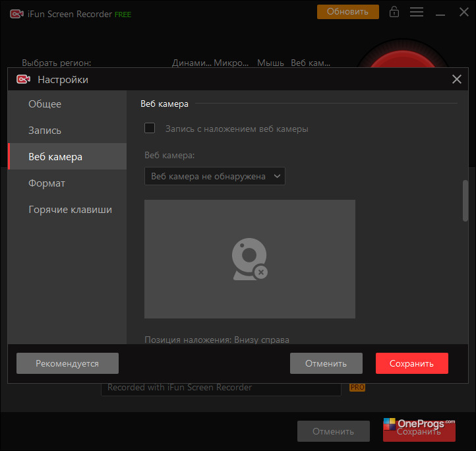Click Отменить in the Настройки dialog
Viewport: 476px width, 451px height.
(x=326, y=363)
